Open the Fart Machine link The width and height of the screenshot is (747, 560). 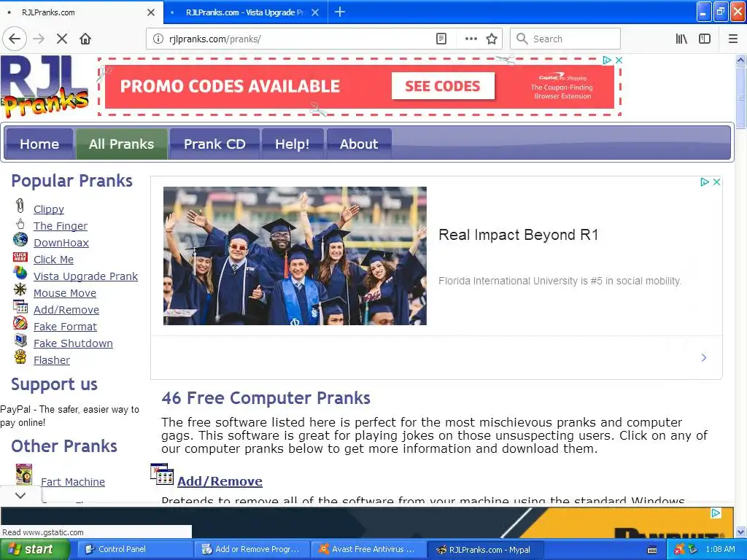(x=73, y=482)
